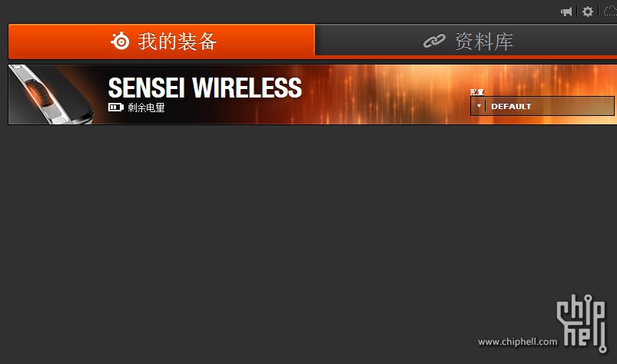Click the SteelSeries logo on 我的装备 tab
The width and height of the screenshot is (617, 364).
click(x=120, y=41)
